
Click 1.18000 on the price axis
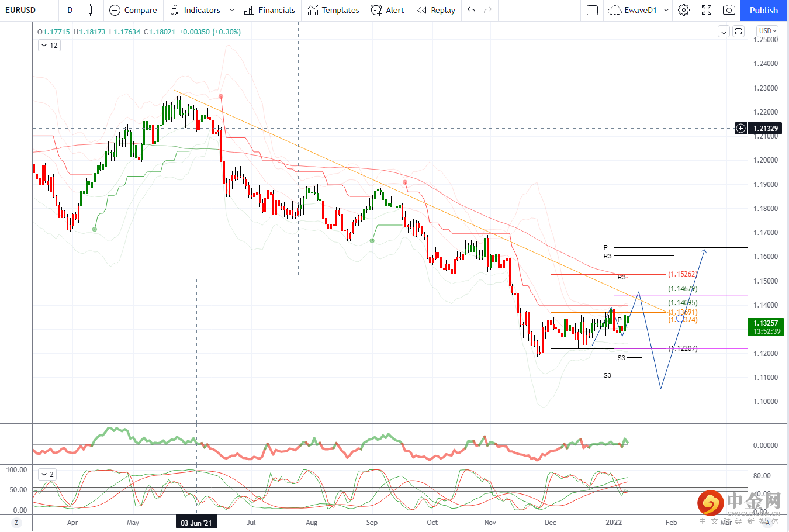[x=766, y=209]
